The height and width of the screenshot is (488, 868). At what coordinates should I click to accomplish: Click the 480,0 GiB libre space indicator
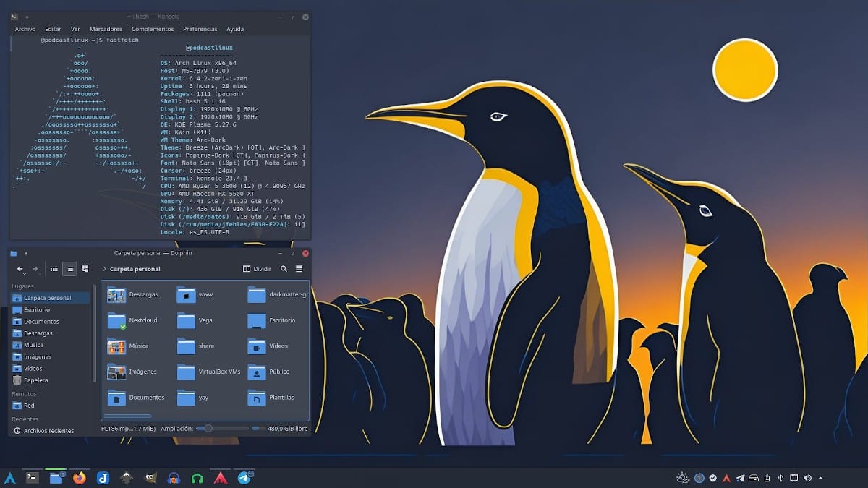pyautogui.click(x=279, y=429)
